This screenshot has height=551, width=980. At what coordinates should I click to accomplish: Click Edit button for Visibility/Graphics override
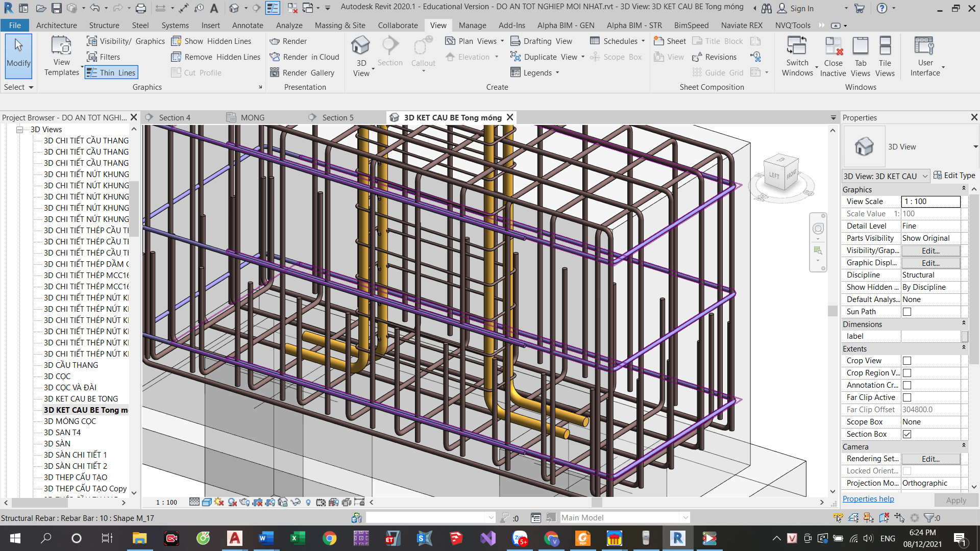[x=930, y=251]
